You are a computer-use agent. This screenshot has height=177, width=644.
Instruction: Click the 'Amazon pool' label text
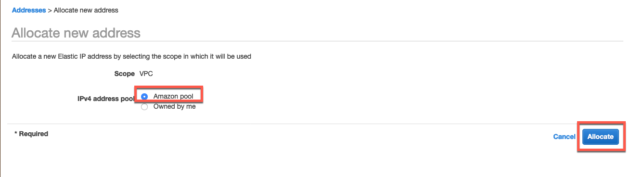[x=173, y=97]
